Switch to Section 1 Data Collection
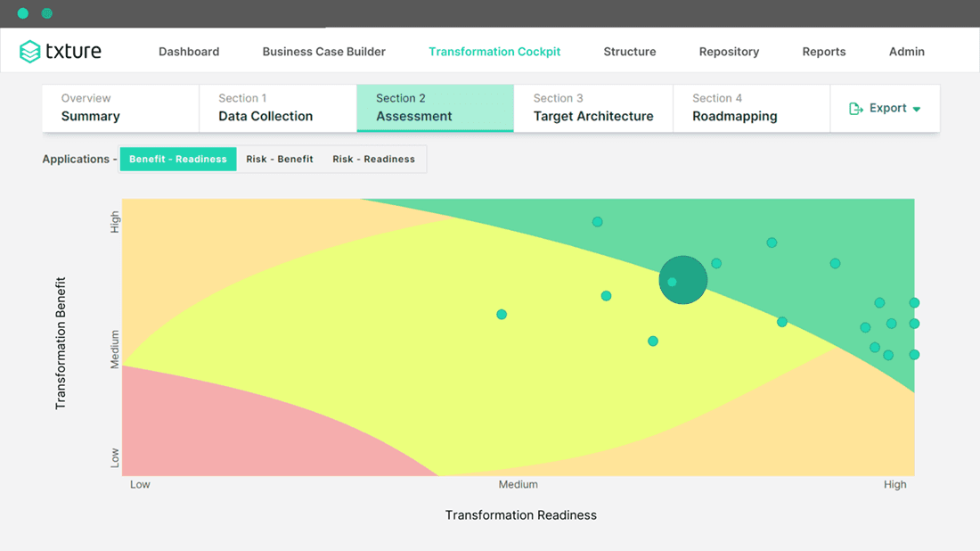980x551 pixels. pos(277,107)
